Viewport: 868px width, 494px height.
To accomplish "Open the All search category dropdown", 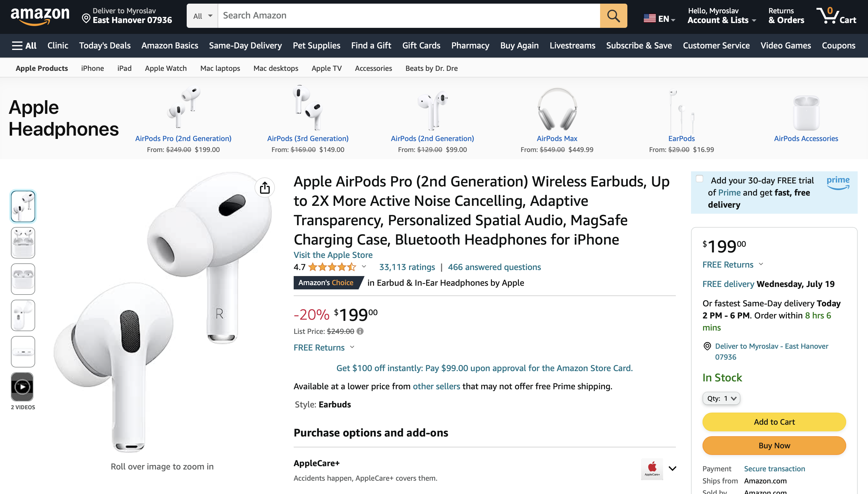I will [x=202, y=16].
